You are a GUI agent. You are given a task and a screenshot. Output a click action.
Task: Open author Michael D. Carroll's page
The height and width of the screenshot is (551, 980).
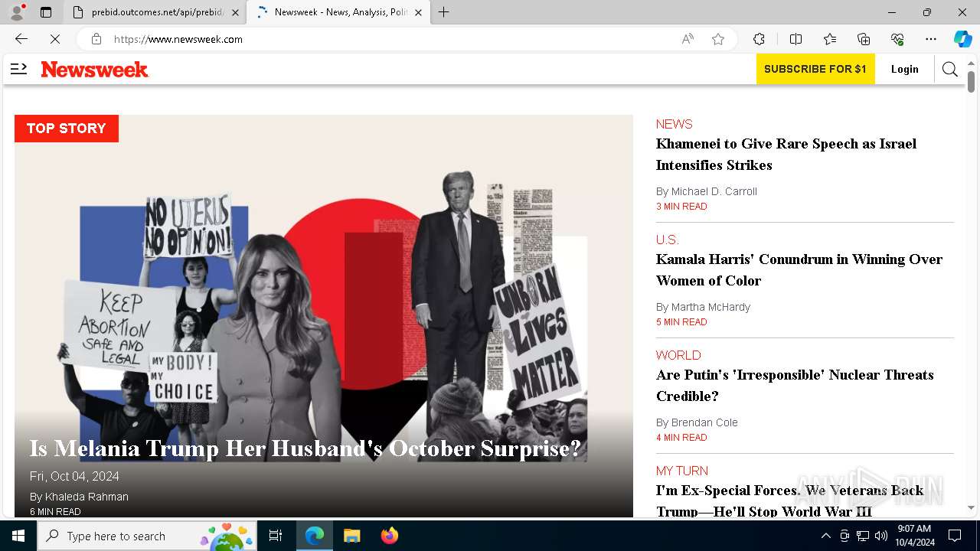click(714, 191)
